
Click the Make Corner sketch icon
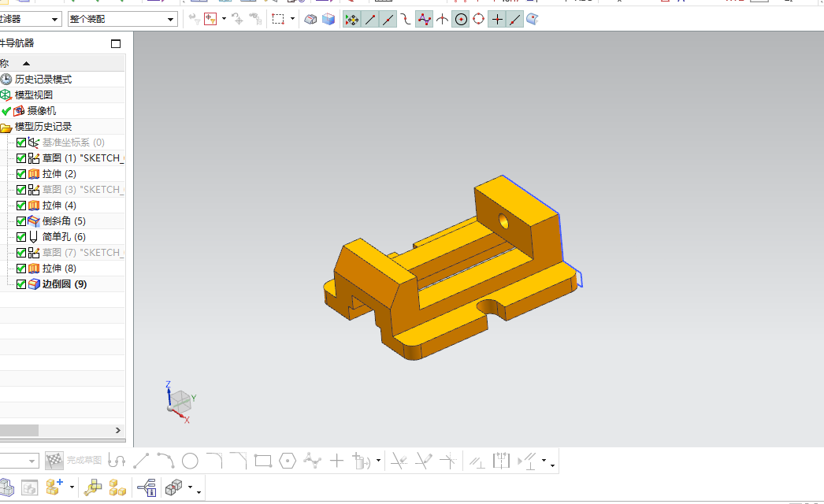point(448,461)
